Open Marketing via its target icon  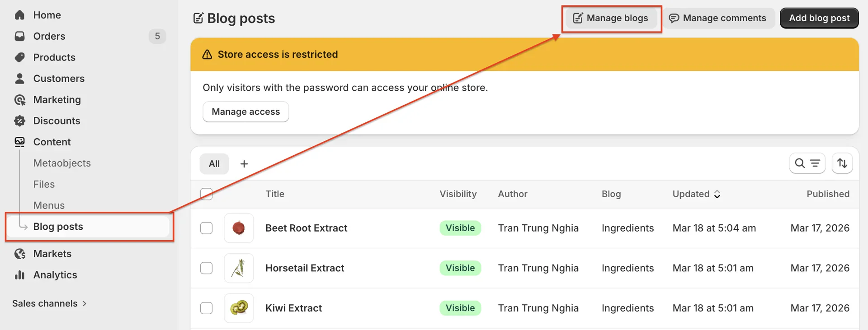coord(19,100)
